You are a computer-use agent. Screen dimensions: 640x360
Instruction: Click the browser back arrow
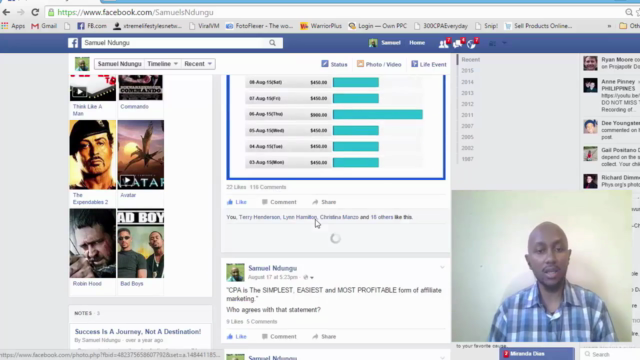[x=6, y=12]
